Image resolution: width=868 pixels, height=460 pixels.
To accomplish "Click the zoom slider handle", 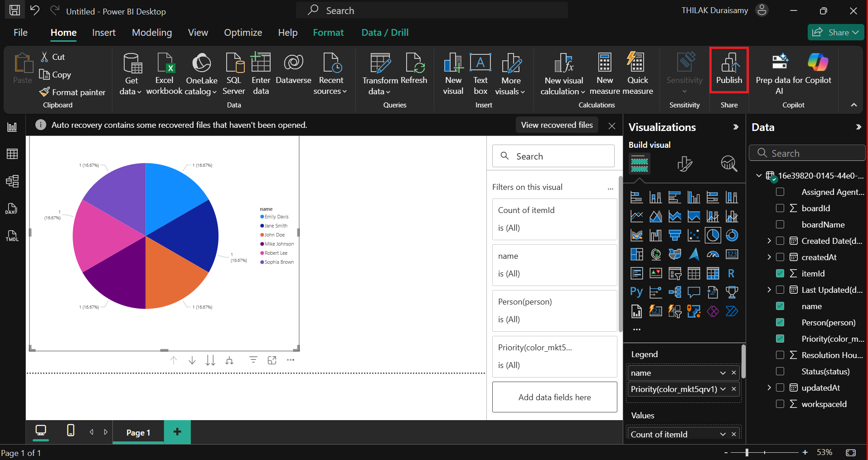I will [747, 452].
